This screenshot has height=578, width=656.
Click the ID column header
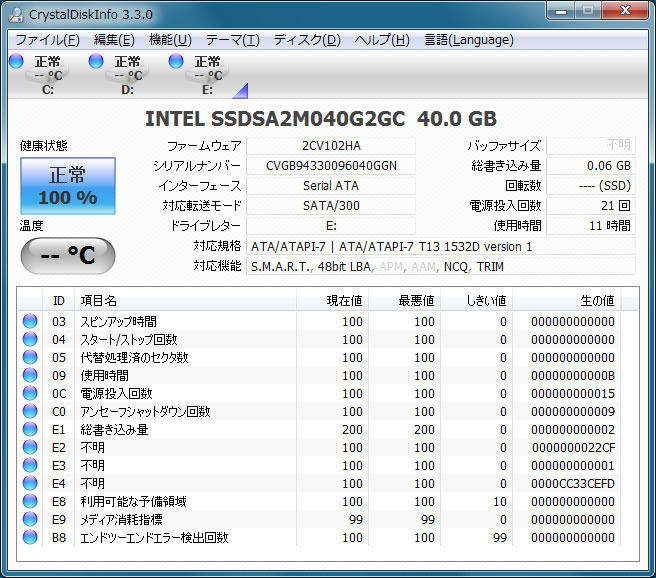point(59,300)
